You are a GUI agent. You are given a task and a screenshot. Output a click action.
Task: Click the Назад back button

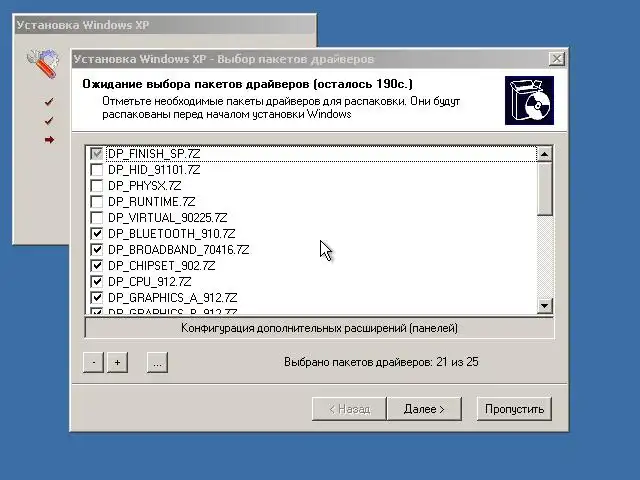349,409
